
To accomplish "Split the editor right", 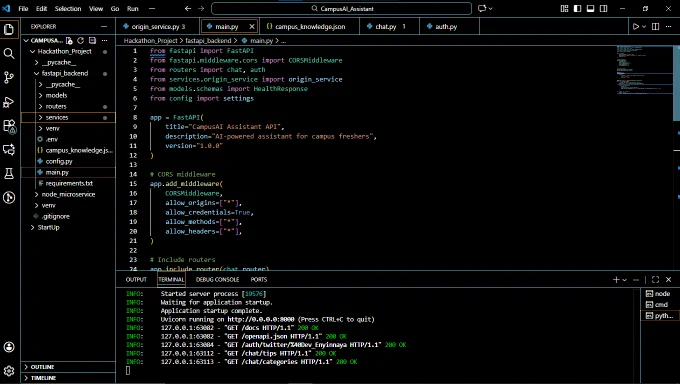I will tap(656, 26).
